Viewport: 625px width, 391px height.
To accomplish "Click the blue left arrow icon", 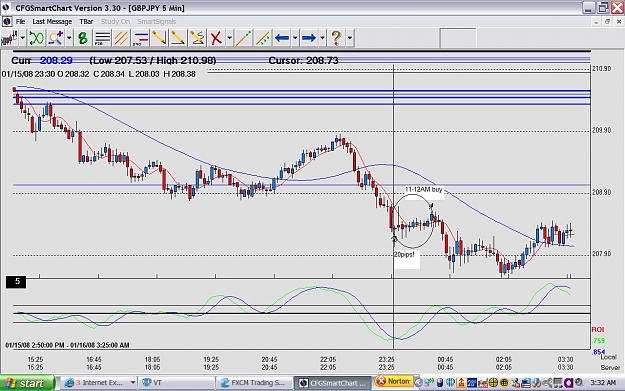I will tap(282, 38).
